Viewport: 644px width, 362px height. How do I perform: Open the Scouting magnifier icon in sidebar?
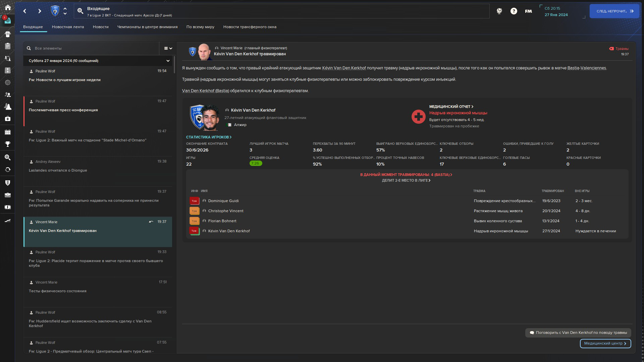8,158
